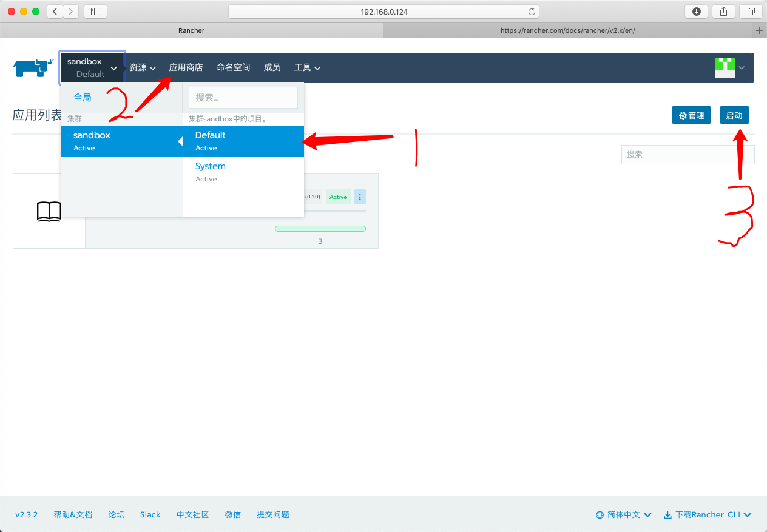Image resolution: width=767 pixels, height=532 pixels.
Task: Go back in Safari history
Action: click(x=55, y=12)
